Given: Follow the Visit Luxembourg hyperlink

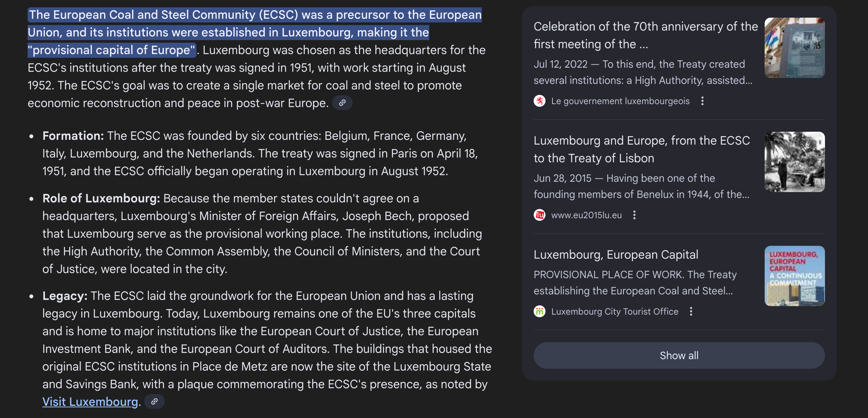Looking at the screenshot, I should point(90,402).
